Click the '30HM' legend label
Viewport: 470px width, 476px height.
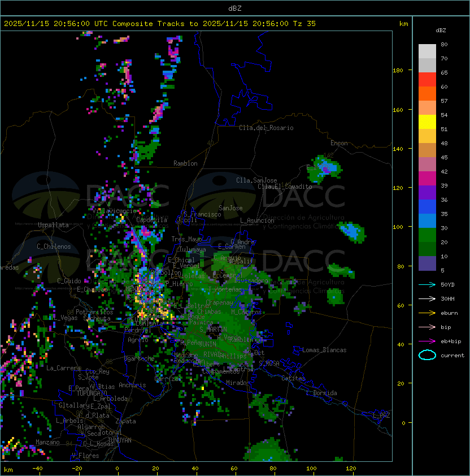(x=447, y=298)
